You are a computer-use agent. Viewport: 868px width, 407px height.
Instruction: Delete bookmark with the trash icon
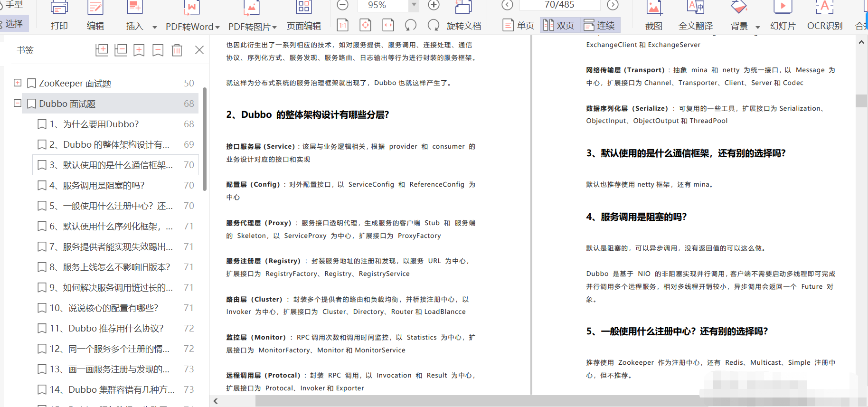(177, 50)
